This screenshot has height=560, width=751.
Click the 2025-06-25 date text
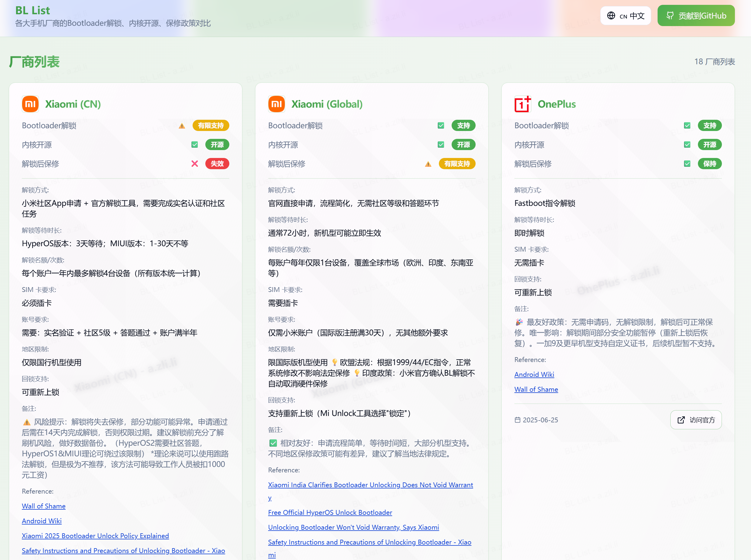click(541, 420)
